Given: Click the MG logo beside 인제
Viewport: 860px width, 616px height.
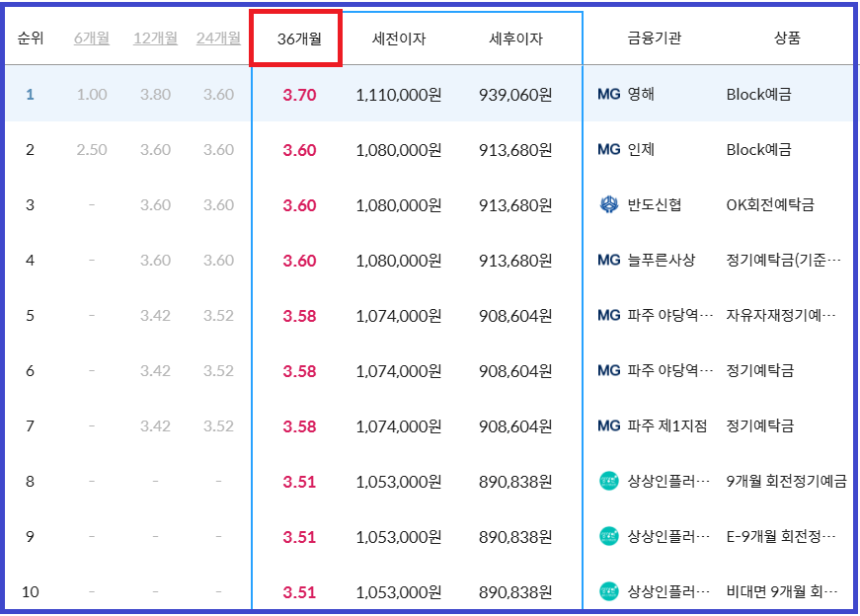Looking at the screenshot, I should (x=609, y=150).
